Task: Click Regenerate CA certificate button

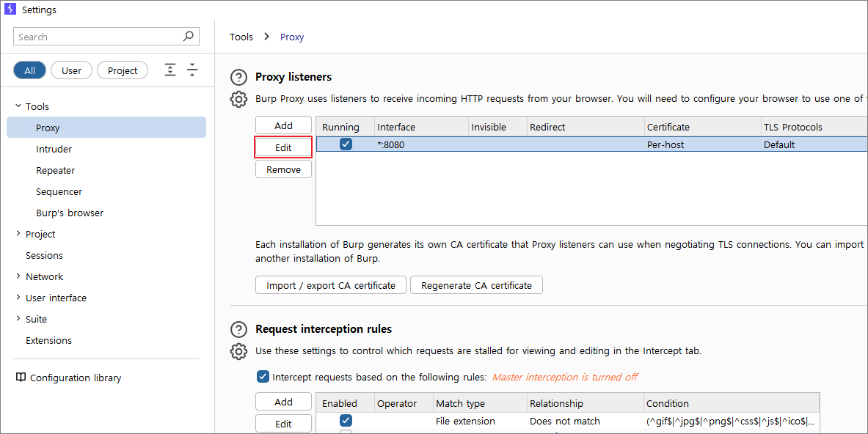Action: pos(477,285)
